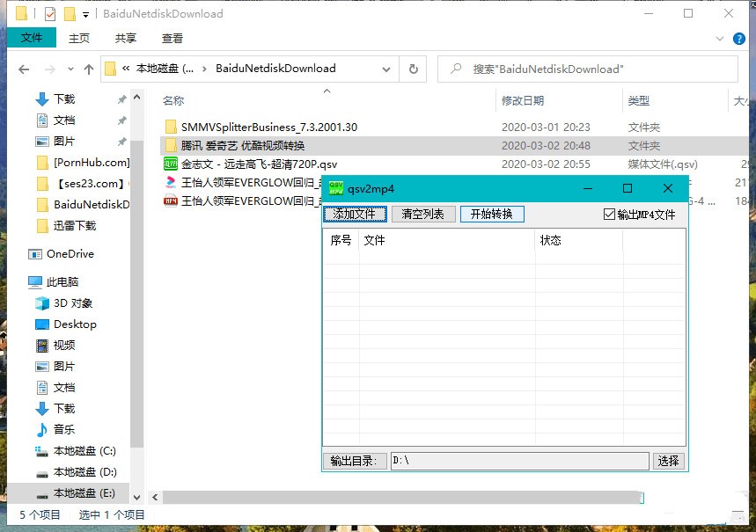This screenshot has height=532, width=756.
Task: Select pinned 图片 in quick access
Action: pos(64,142)
